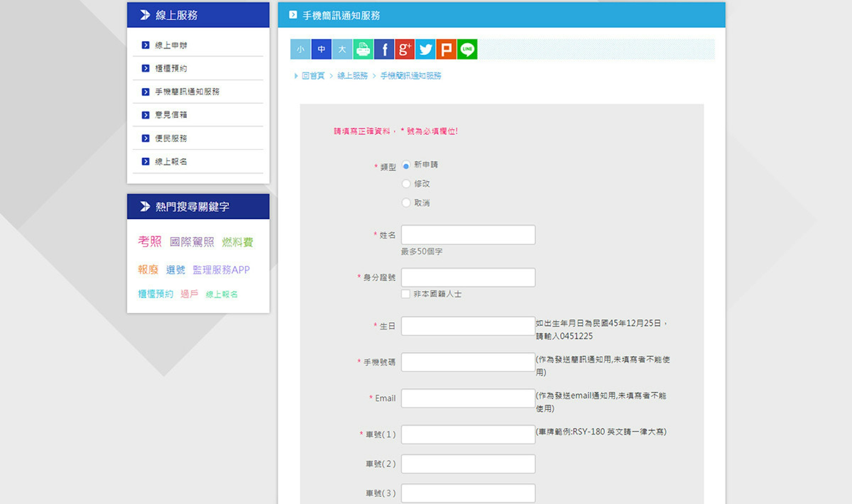This screenshot has width=852, height=504.
Task: Focus the 車號(3) input field
Action: 468,493
